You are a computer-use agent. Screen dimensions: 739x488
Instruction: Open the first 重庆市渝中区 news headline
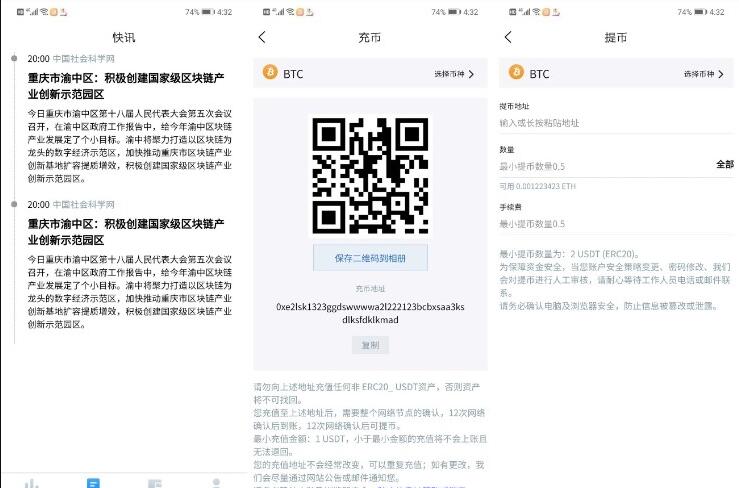pyautogui.click(x=126, y=86)
